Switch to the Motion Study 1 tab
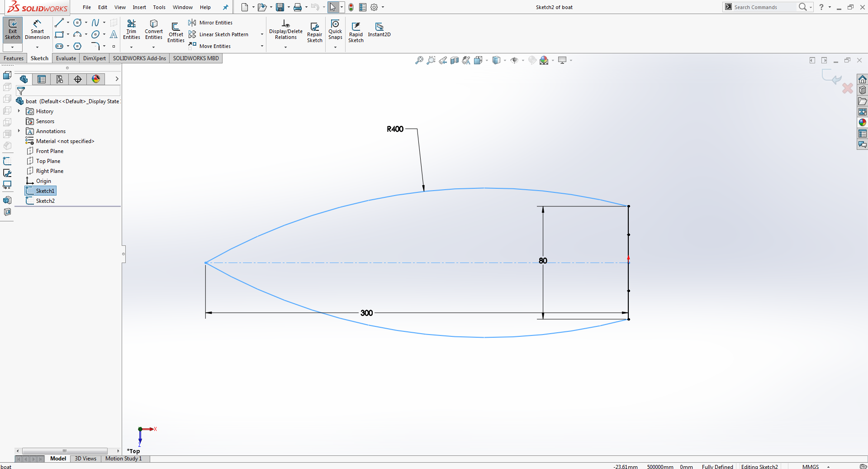Screen dimensions: 868x469 click(x=123, y=459)
